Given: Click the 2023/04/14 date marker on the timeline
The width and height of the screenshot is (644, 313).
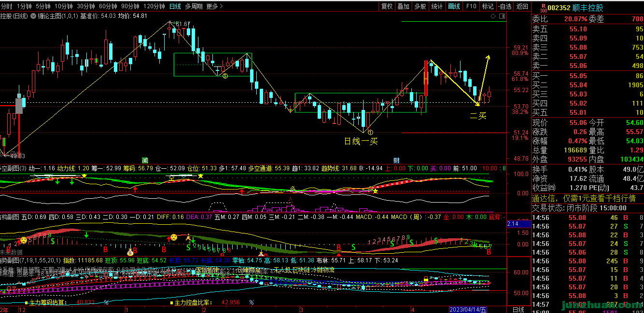Looking at the screenshot, I should [x=468, y=309].
